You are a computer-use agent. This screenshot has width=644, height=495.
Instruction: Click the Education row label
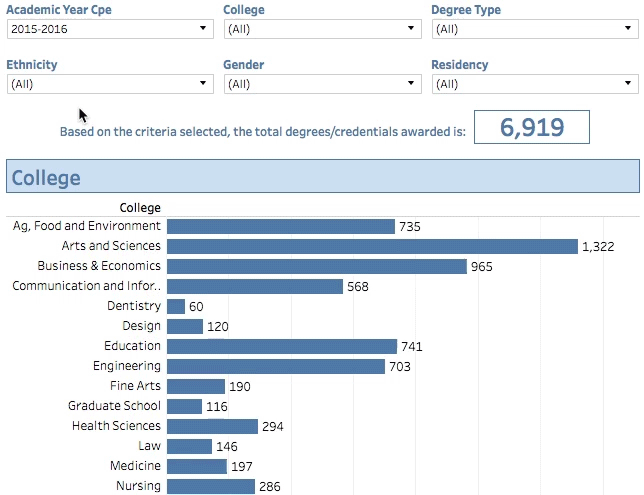132,345
